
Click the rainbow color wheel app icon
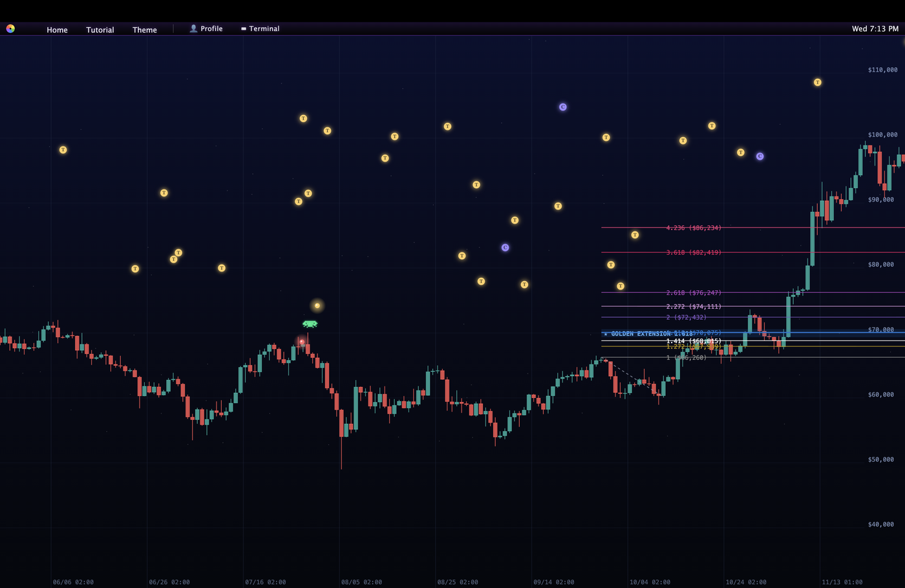tap(10, 28)
